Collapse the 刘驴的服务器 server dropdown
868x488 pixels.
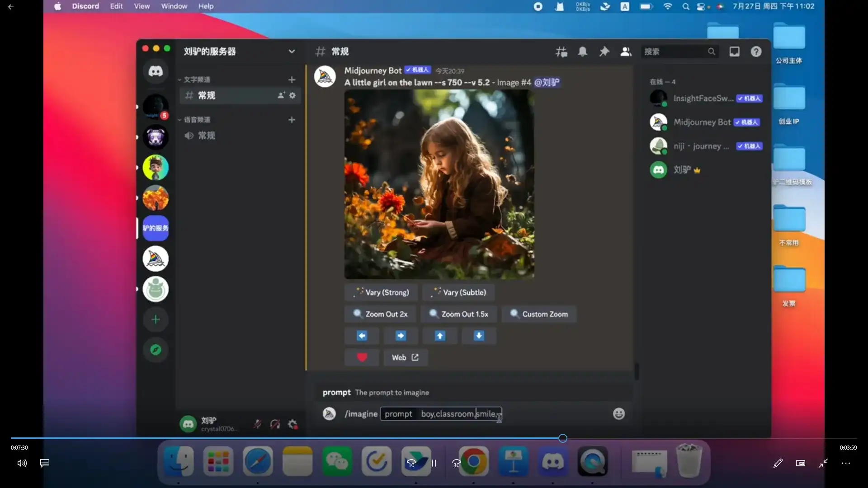(292, 51)
